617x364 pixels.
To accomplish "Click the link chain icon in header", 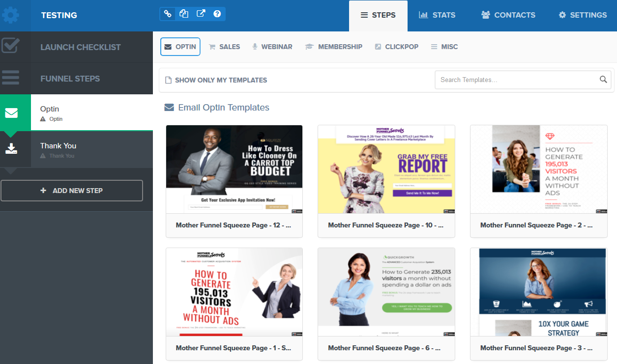I will click(168, 14).
